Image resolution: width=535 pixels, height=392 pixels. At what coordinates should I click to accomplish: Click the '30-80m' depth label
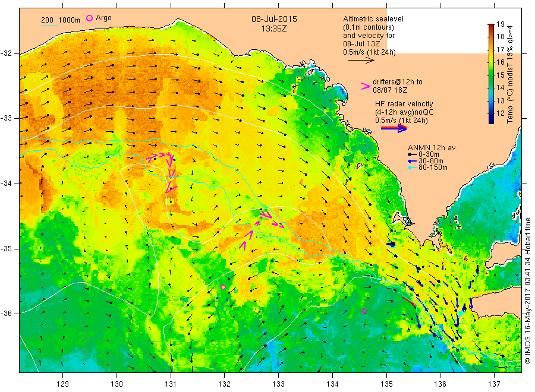click(430, 161)
